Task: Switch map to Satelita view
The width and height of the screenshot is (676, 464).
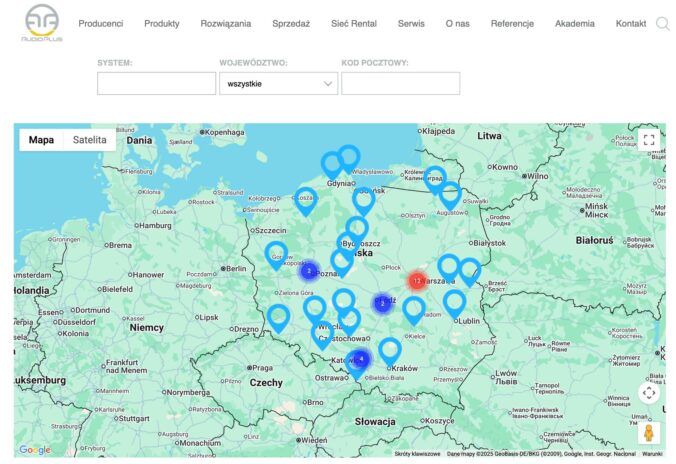Action: [90, 140]
